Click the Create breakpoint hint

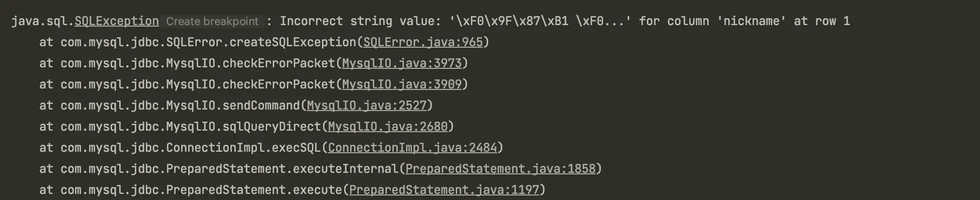(212, 22)
